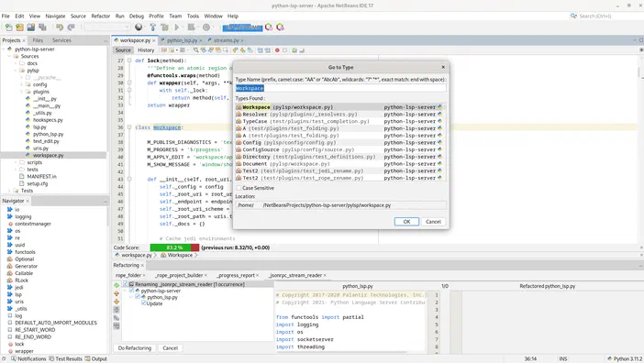Select hookspecs.py in the Projects tree
Screen dimensions: 644x363
(x=48, y=120)
